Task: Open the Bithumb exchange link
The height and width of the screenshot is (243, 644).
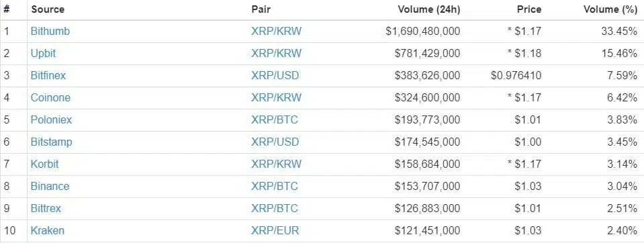Action: [x=50, y=31]
